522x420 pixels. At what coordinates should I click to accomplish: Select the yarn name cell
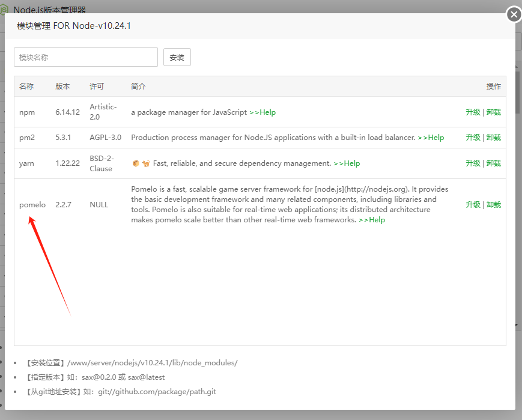(x=26, y=163)
